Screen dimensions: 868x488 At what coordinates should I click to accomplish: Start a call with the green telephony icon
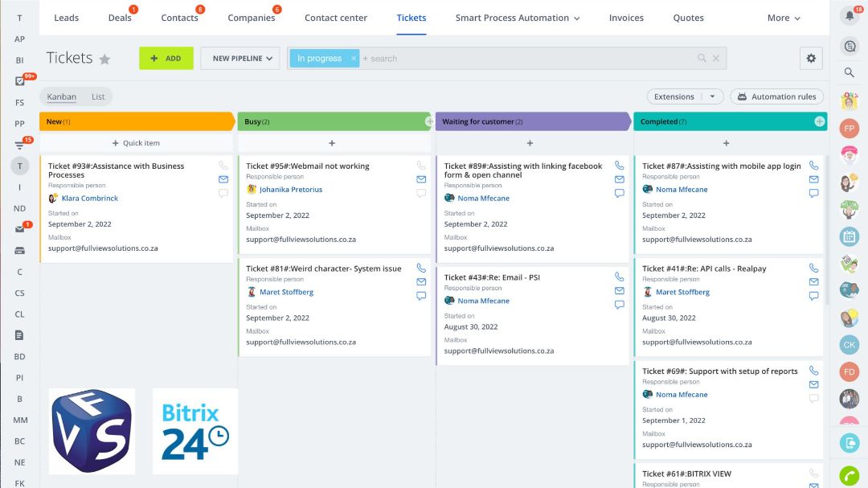850,475
